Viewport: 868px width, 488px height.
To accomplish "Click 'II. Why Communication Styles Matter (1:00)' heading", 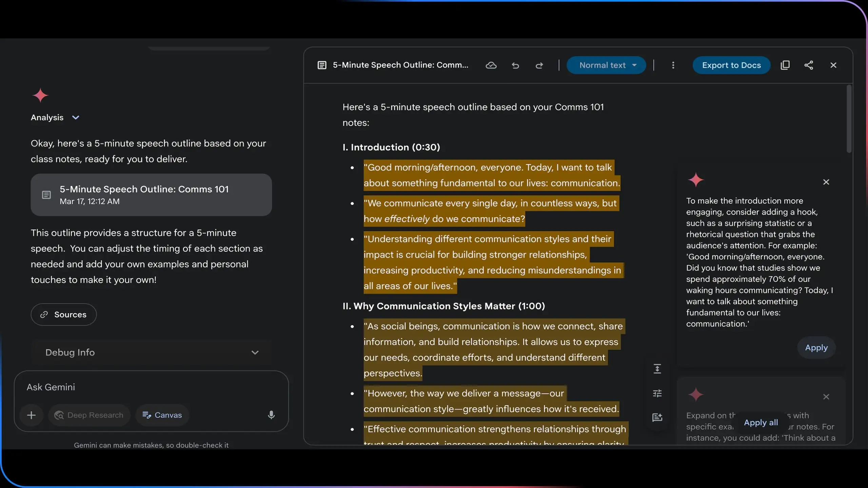I will [444, 306].
